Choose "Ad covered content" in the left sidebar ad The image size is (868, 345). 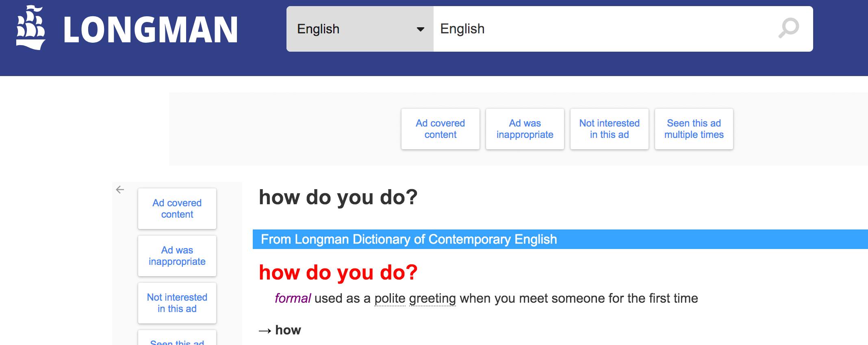tap(177, 209)
